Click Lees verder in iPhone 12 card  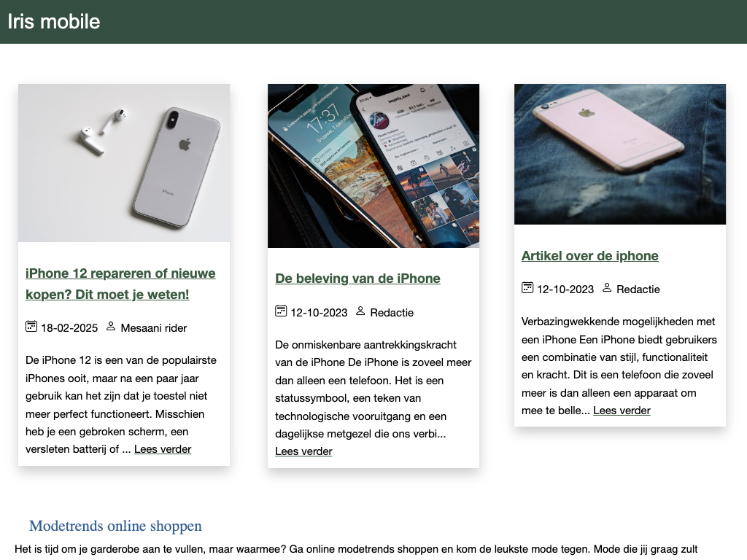163,449
